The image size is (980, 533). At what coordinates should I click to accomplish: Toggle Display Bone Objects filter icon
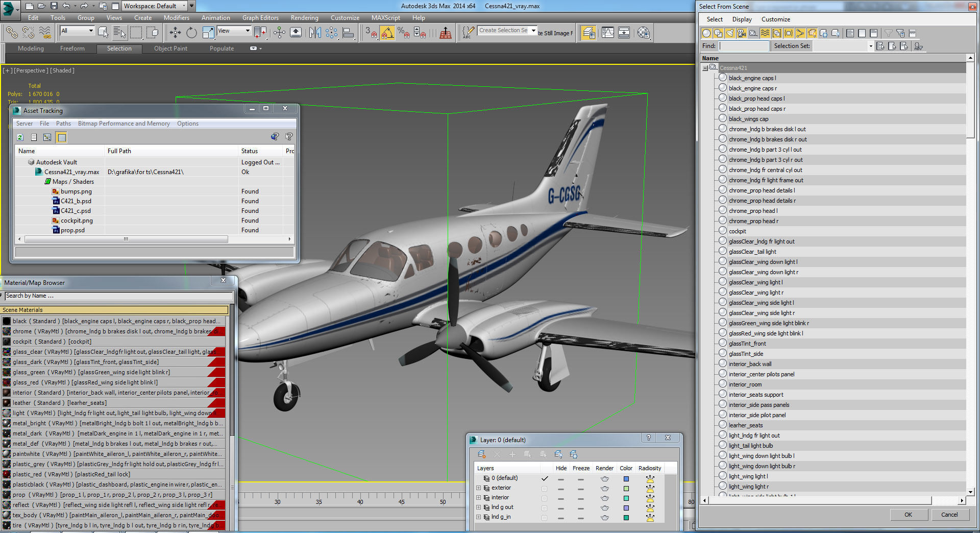click(x=800, y=33)
